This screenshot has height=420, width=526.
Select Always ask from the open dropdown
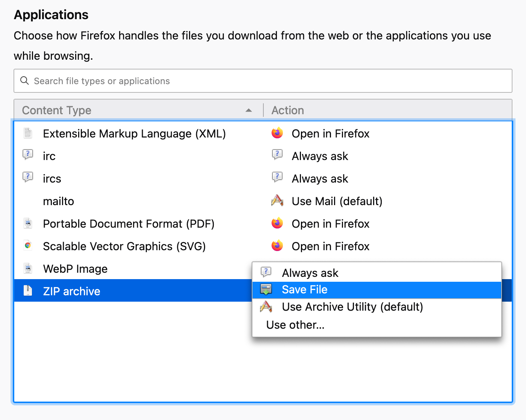tap(310, 273)
